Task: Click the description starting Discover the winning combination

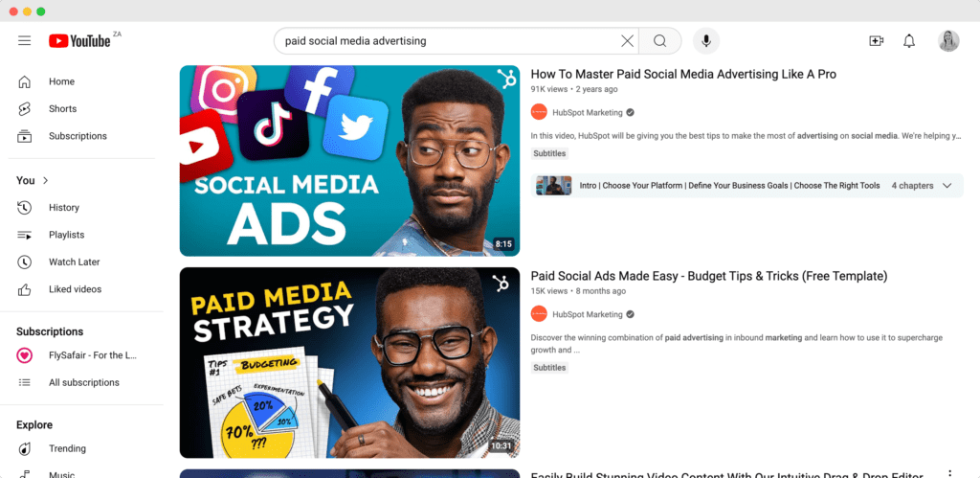Action: pos(737,344)
